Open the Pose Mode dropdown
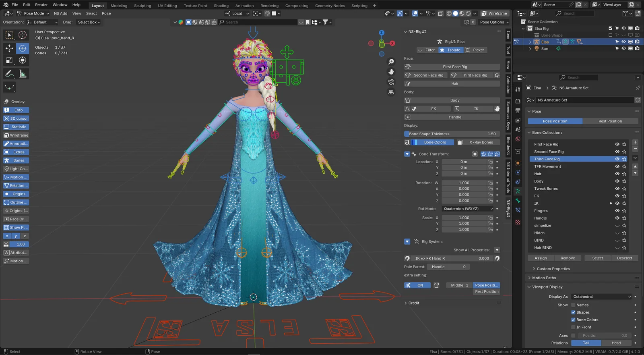 click(33, 13)
